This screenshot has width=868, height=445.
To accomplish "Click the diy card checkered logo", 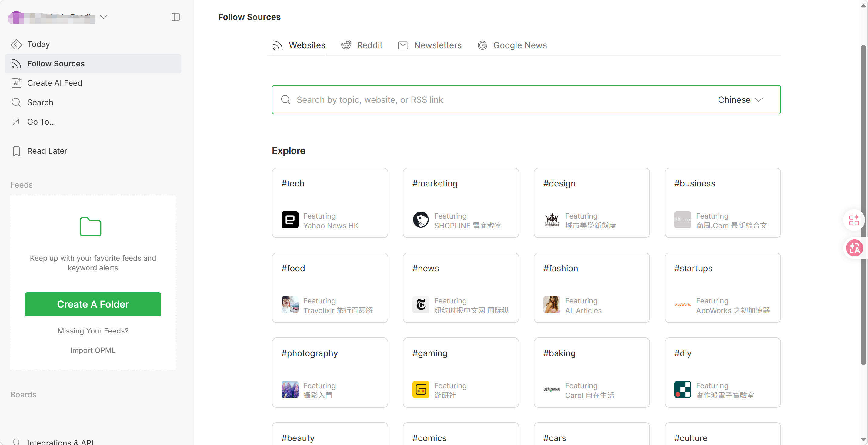I will pyautogui.click(x=683, y=390).
